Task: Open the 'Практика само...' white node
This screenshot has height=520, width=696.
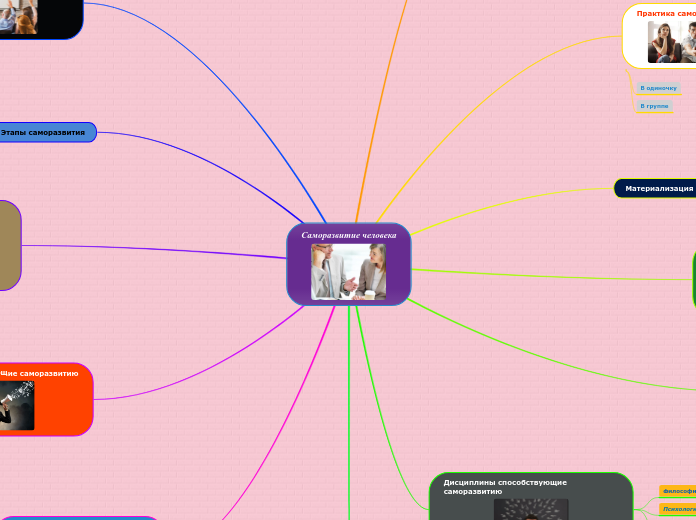Action: tap(659, 36)
